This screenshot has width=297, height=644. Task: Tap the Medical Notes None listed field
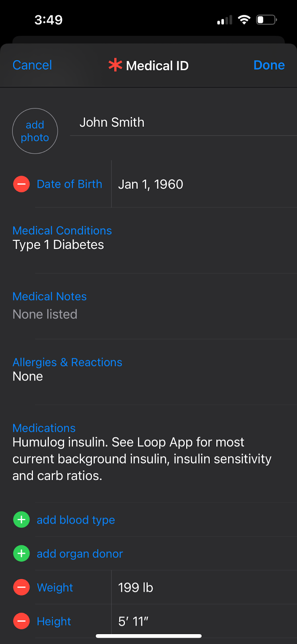click(45, 314)
